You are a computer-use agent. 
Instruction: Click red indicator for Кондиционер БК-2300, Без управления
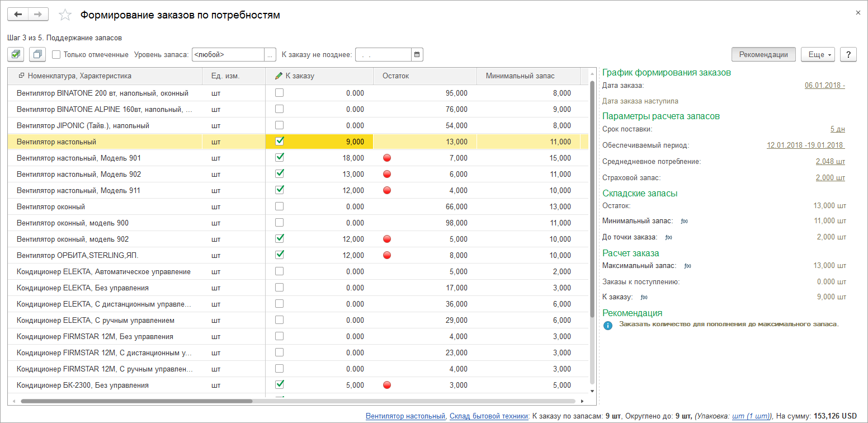point(387,385)
